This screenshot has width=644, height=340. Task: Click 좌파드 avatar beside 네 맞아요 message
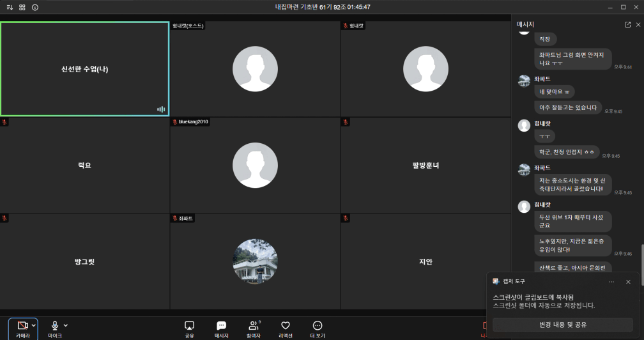point(524,81)
